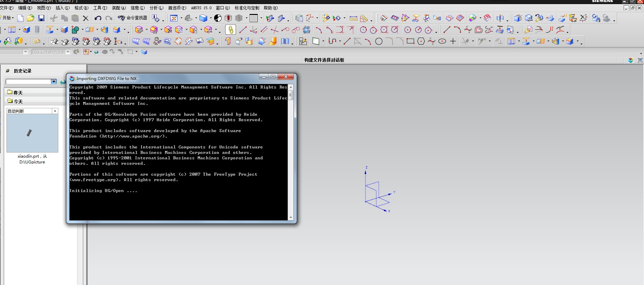Screen dimensions: 644x285
Task: Click the Save floppy disk icon
Action: click(41, 18)
